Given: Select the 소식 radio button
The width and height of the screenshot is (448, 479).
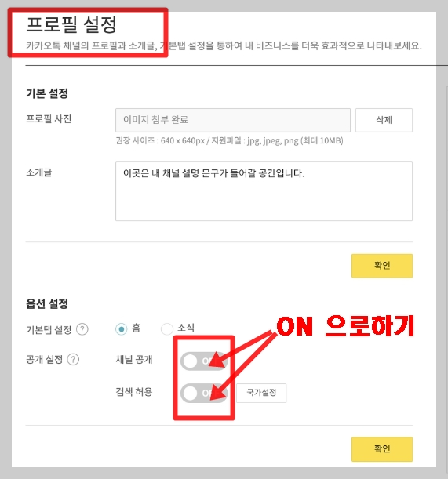Looking at the screenshot, I should (167, 329).
